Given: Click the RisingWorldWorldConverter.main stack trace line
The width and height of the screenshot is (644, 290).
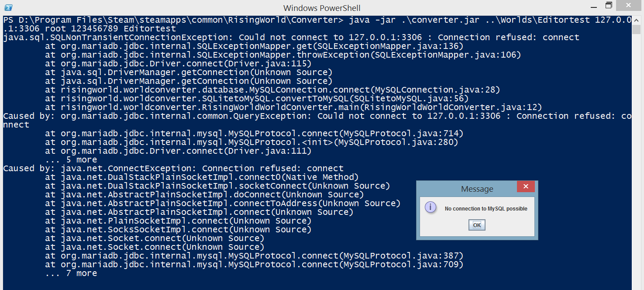Looking at the screenshot, I should click(x=293, y=107).
